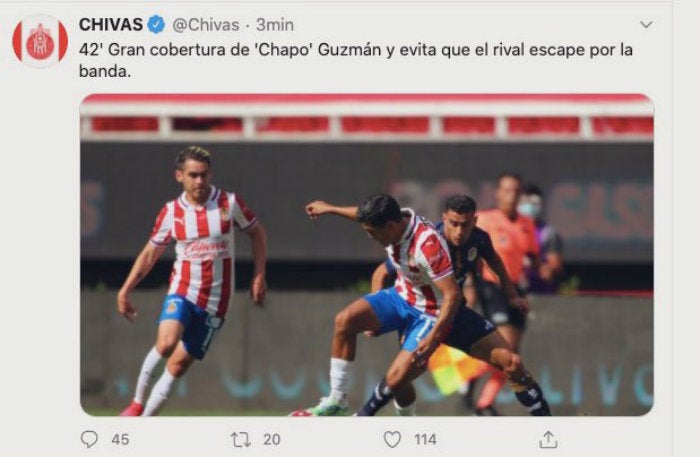This screenshot has width=700, height=457.
Task: Like the tweet with the heart icon
Action: (392, 440)
